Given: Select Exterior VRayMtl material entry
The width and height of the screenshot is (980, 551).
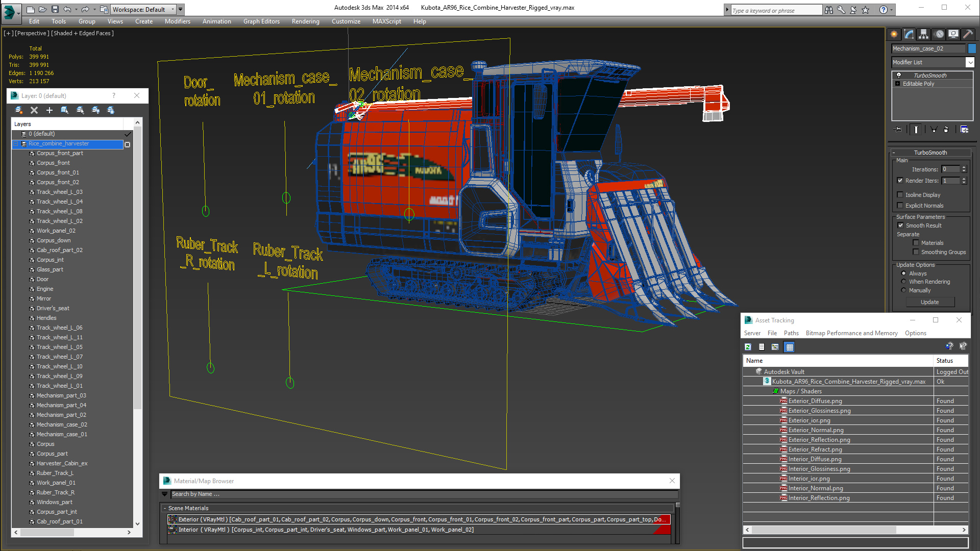Looking at the screenshot, I should (x=419, y=519).
